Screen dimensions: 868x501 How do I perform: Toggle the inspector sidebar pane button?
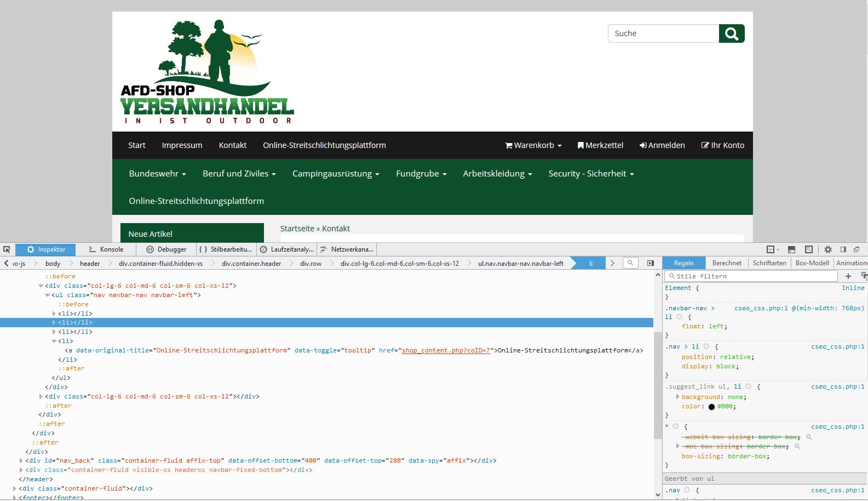651,263
